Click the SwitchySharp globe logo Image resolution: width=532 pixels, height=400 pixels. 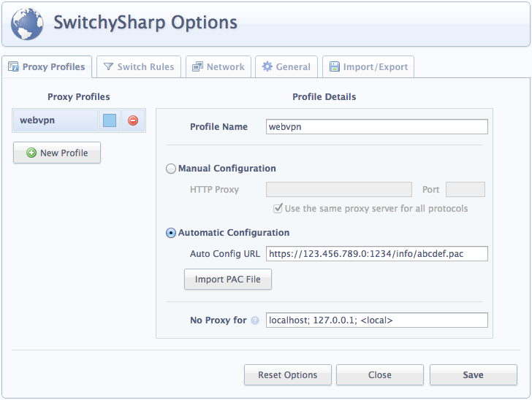[27, 24]
